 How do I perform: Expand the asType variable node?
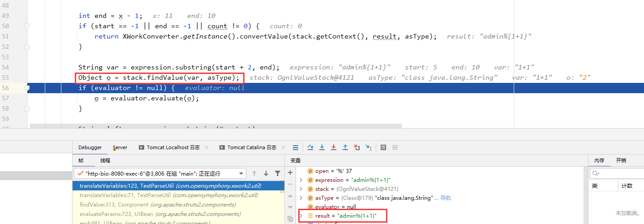[x=301, y=198]
